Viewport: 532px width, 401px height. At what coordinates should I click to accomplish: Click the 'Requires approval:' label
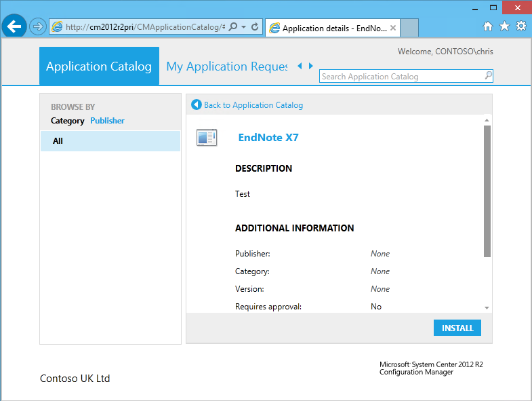268,307
